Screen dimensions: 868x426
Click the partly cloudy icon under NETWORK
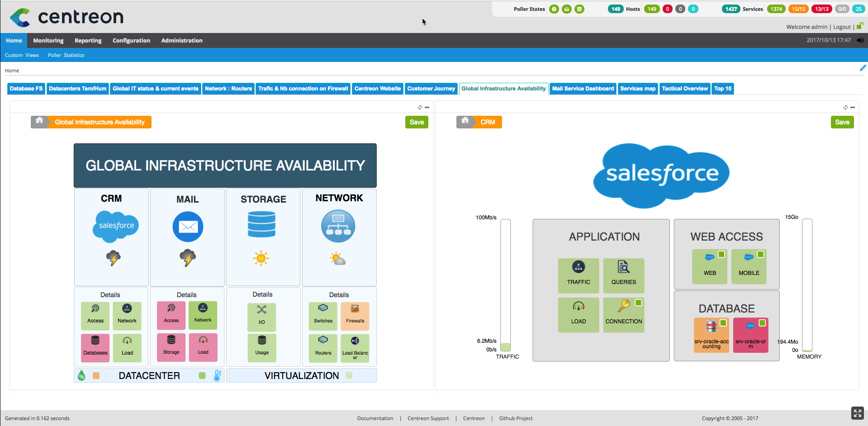(x=337, y=259)
